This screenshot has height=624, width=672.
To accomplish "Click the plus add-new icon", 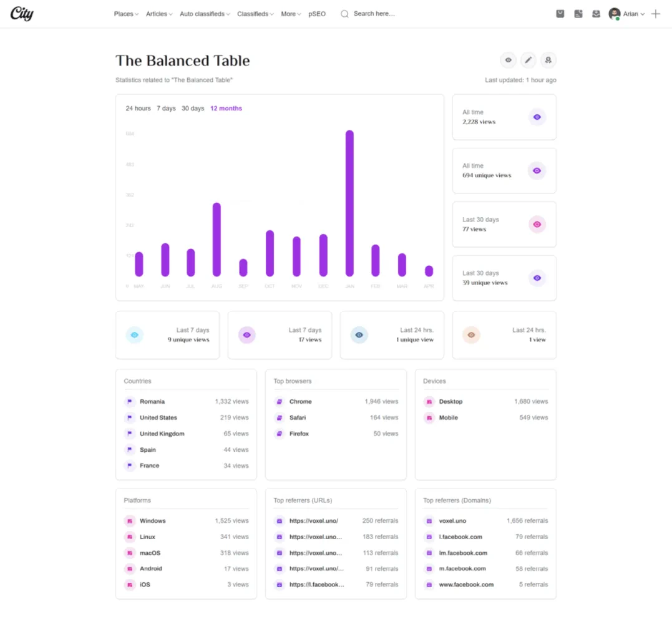I will (x=656, y=14).
